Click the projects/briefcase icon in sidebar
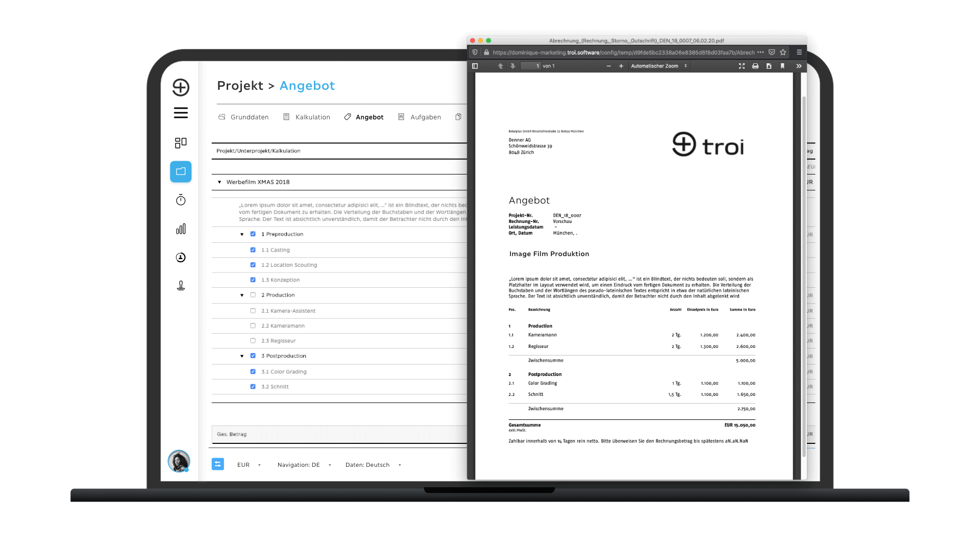Viewport: 980px width, 551px height. [x=180, y=171]
